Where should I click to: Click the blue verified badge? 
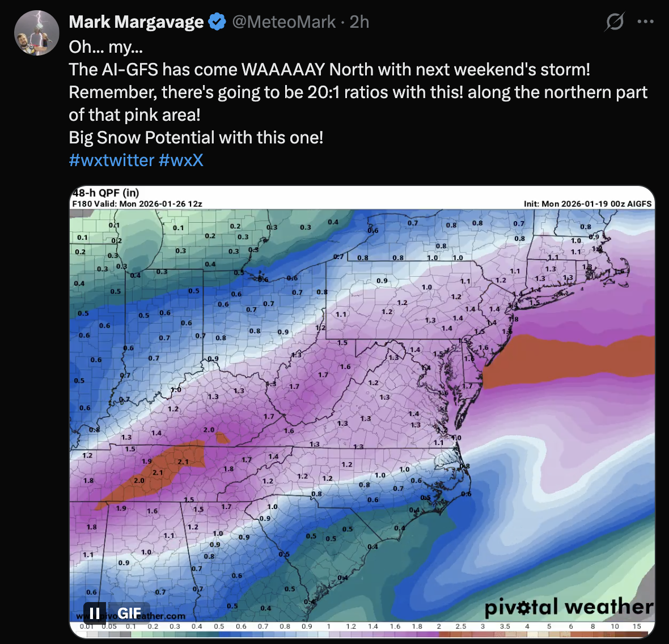[x=217, y=22]
